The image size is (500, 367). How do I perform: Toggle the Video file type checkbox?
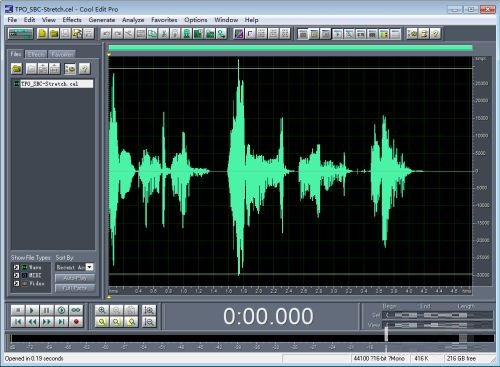point(16,284)
